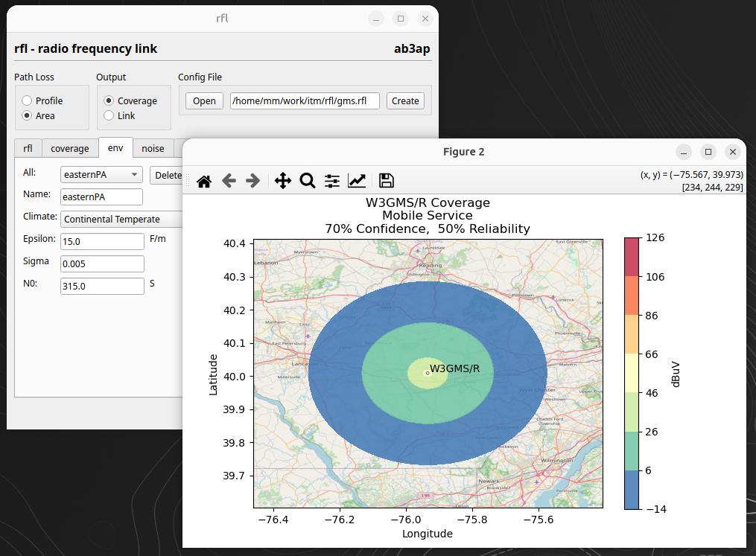The height and width of the screenshot is (556, 756).
Task: Open Configure subplots sliders icon
Action: pyautogui.click(x=332, y=181)
